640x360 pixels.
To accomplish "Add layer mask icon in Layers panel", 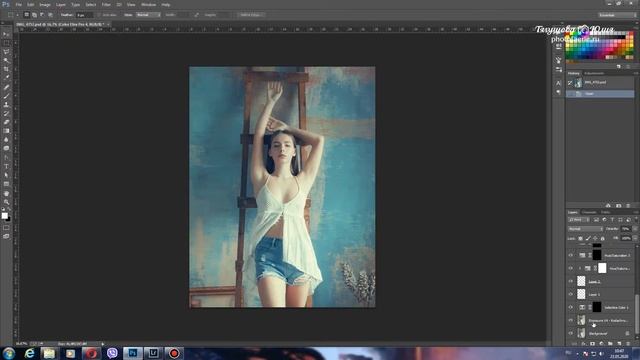I will [x=592, y=344].
